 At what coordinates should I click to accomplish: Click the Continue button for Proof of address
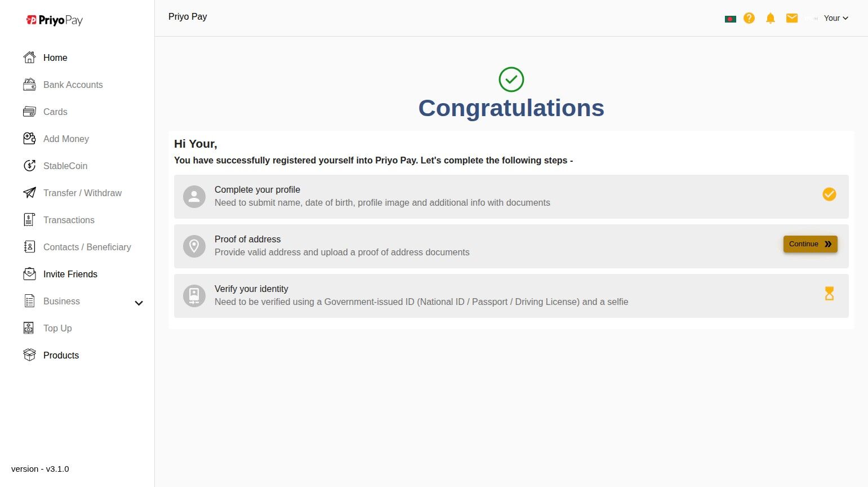coord(810,244)
